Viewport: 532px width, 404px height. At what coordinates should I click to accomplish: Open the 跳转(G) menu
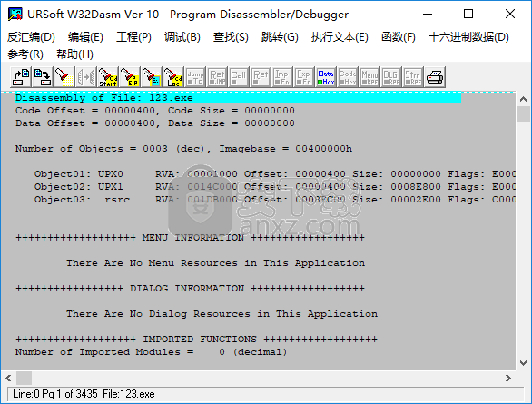280,37
